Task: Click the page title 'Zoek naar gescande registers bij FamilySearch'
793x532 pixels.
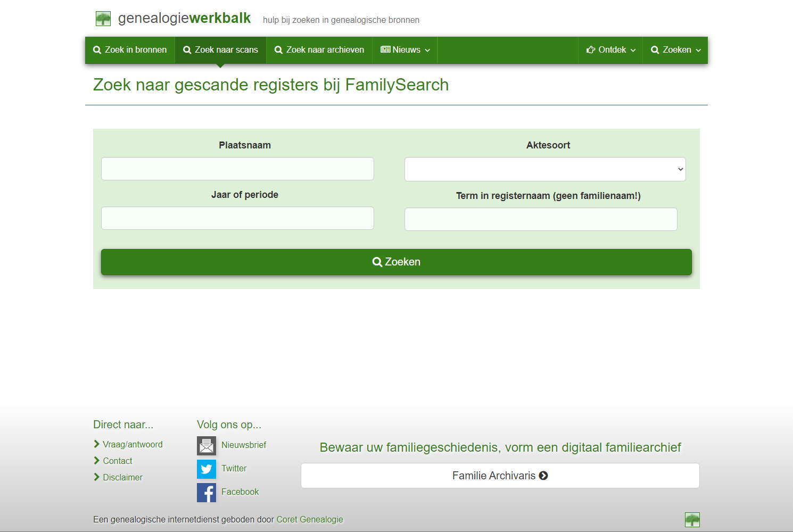Action: tap(271, 85)
